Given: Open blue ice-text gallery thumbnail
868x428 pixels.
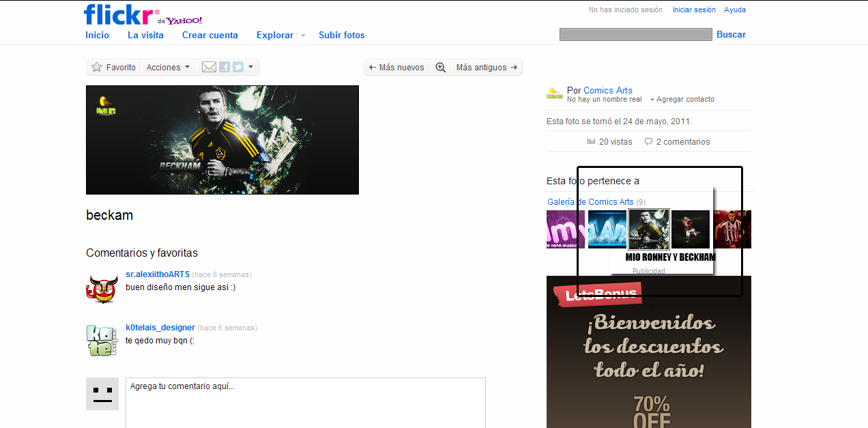Looking at the screenshot, I should (607, 229).
